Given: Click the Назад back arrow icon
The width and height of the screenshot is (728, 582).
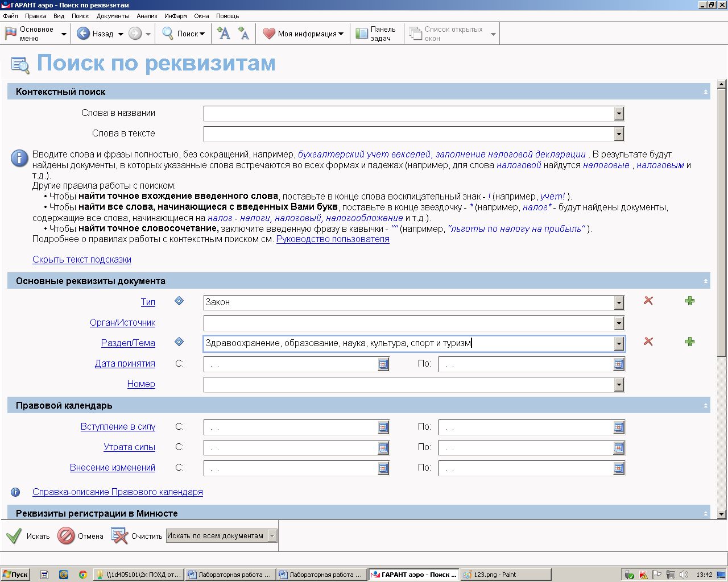Looking at the screenshot, I should (84, 34).
